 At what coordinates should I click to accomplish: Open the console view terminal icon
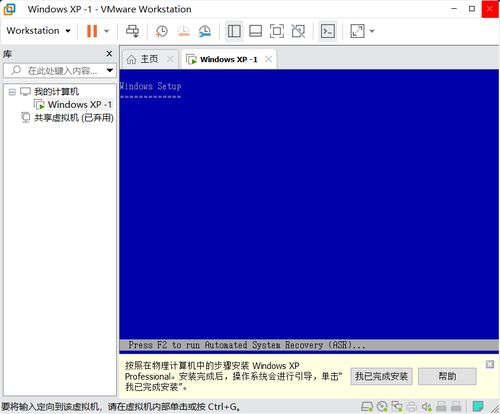[x=328, y=31]
